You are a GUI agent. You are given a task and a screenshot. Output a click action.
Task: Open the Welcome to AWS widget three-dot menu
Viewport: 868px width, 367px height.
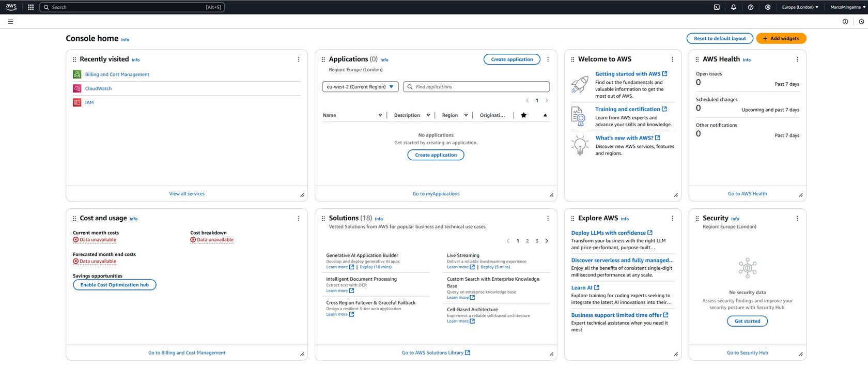point(672,59)
